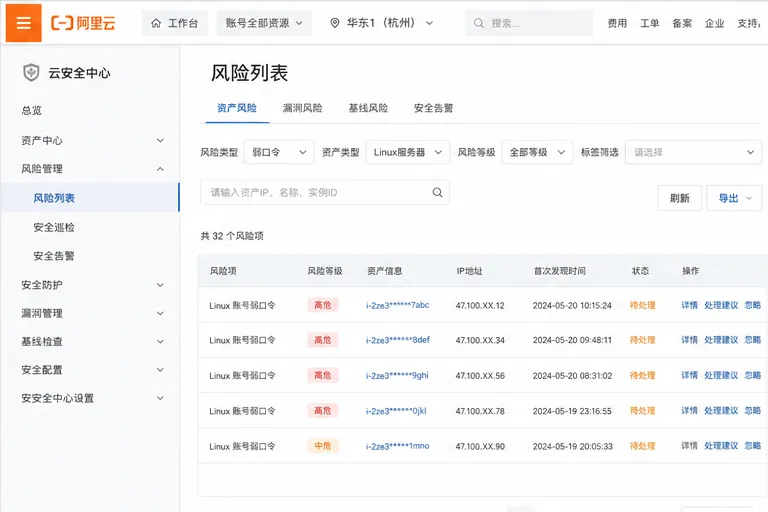Image resolution: width=768 pixels, height=512 pixels.
Task: Click the magnifier icon in top search
Action: pyautogui.click(x=479, y=23)
